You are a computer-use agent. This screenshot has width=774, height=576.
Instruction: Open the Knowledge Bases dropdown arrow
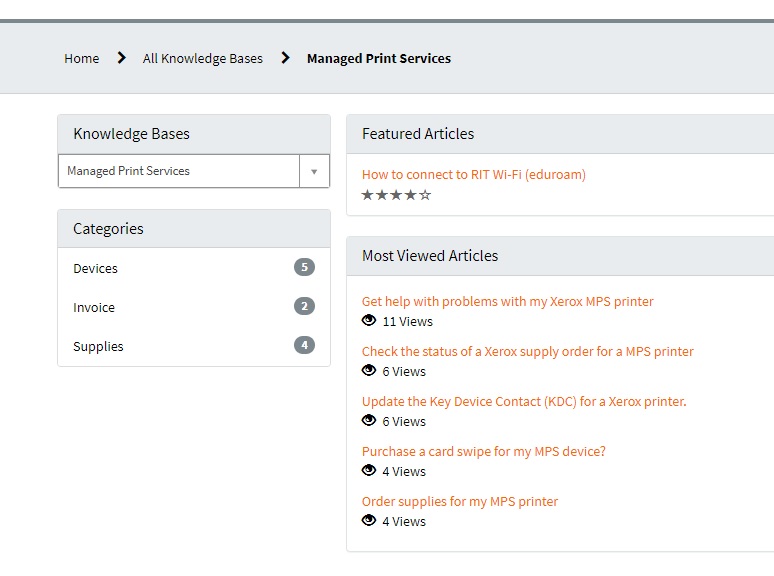(x=314, y=171)
